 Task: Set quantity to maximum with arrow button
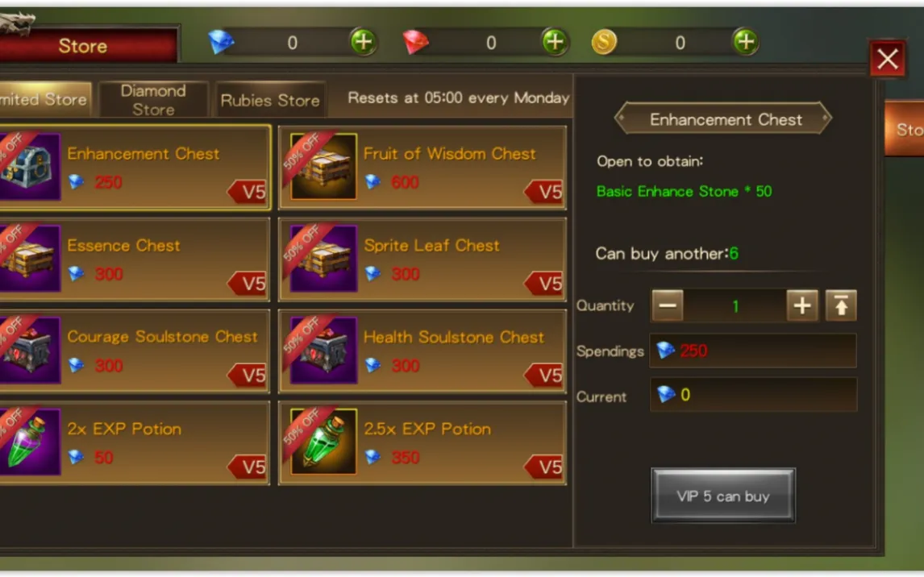click(x=841, y=305)
